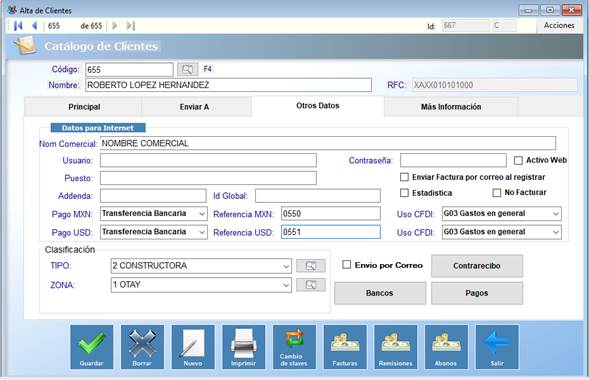Click the Código input field
The height and width of the screenshot is (380, 589).
pyautogui.click(x=129, y=69)
